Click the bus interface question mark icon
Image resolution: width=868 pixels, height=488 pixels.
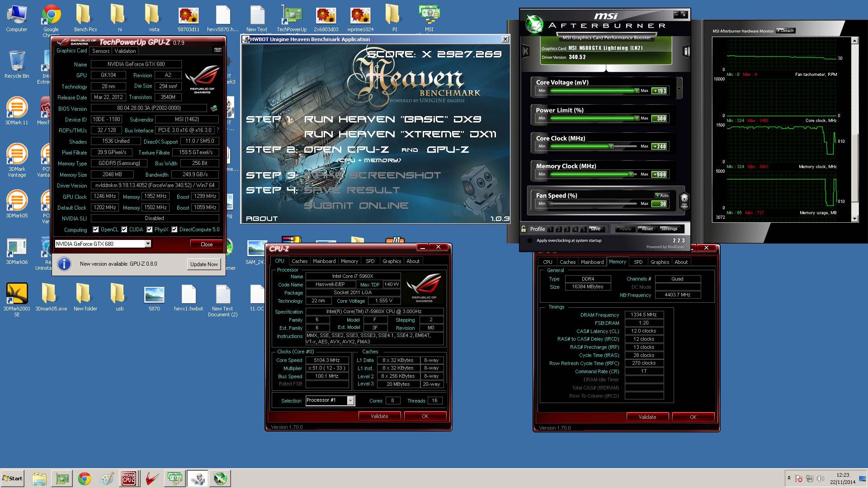[217, 130]
